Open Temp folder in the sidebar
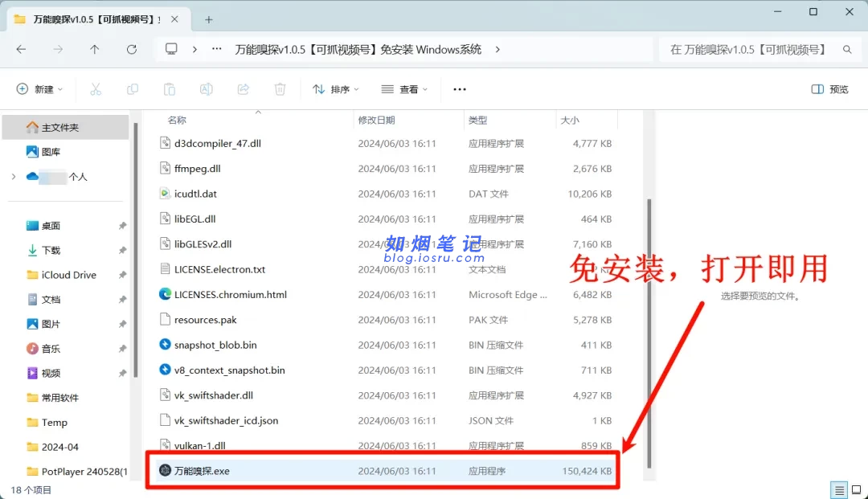This screenshot has width=868, height=499. 47,422
